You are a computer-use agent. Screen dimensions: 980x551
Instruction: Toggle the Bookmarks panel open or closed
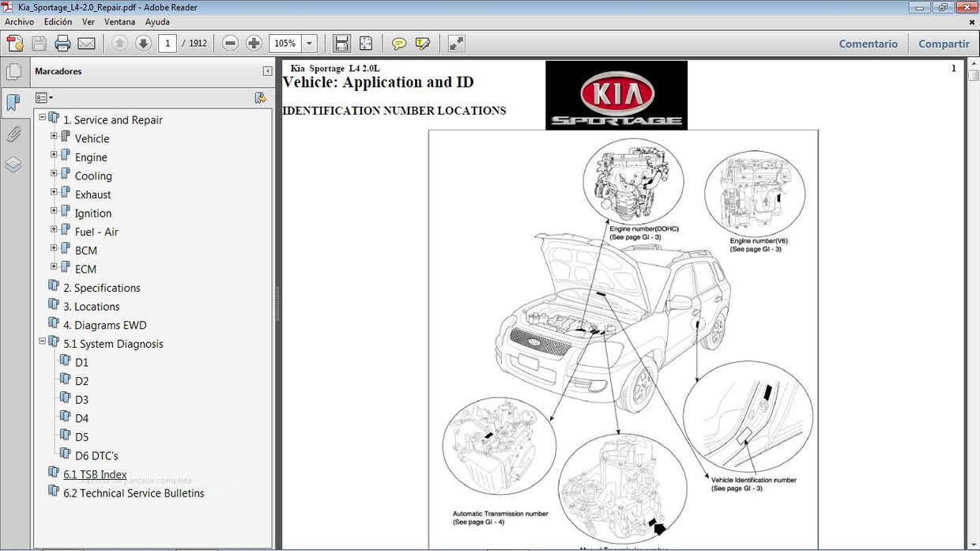[x=14, y=103]
